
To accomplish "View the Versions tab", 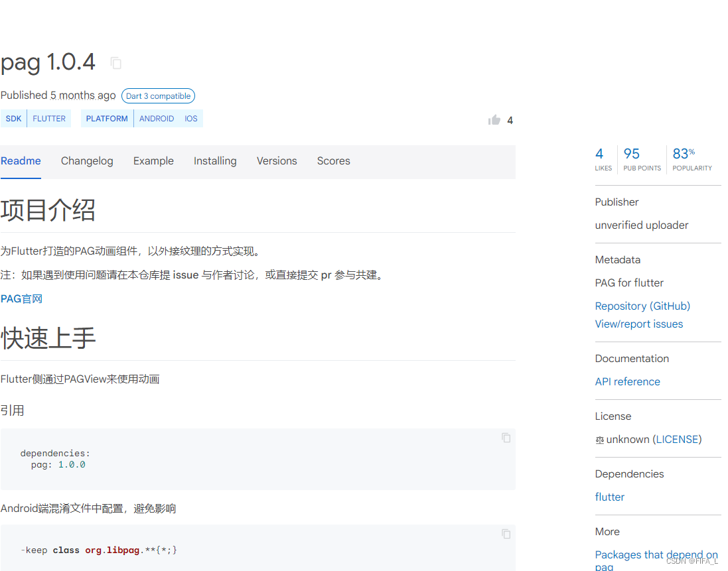I will click(277, 161).
